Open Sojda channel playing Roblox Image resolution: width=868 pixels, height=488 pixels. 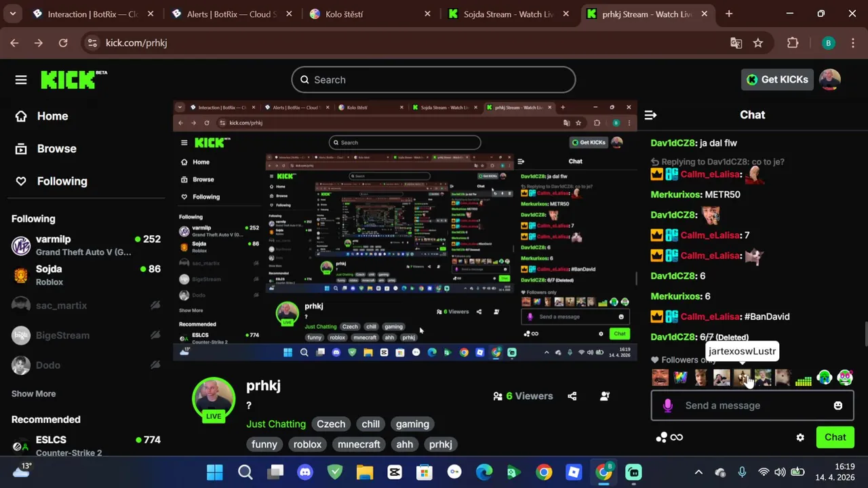click(x=86, y=275)
